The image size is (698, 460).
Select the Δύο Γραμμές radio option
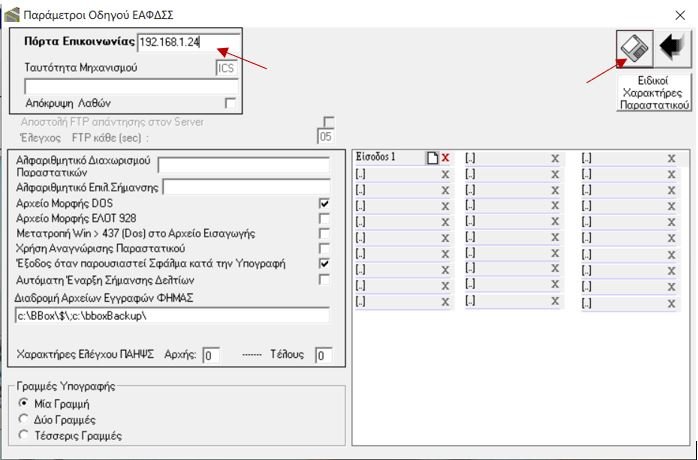click(x=25, y=420)
